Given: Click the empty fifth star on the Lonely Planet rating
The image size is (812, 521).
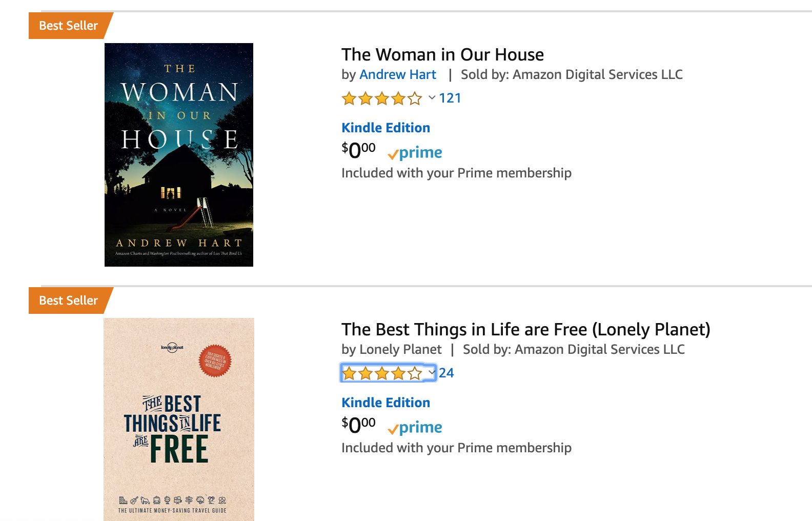Looking at the screenshot, I should tap(415, 373).
